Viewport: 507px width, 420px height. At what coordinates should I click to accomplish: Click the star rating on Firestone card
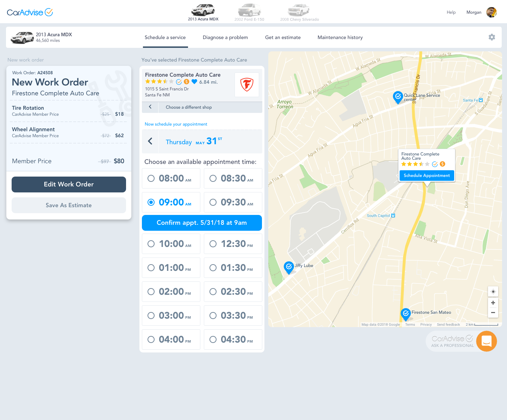click(x=159, y=82)
